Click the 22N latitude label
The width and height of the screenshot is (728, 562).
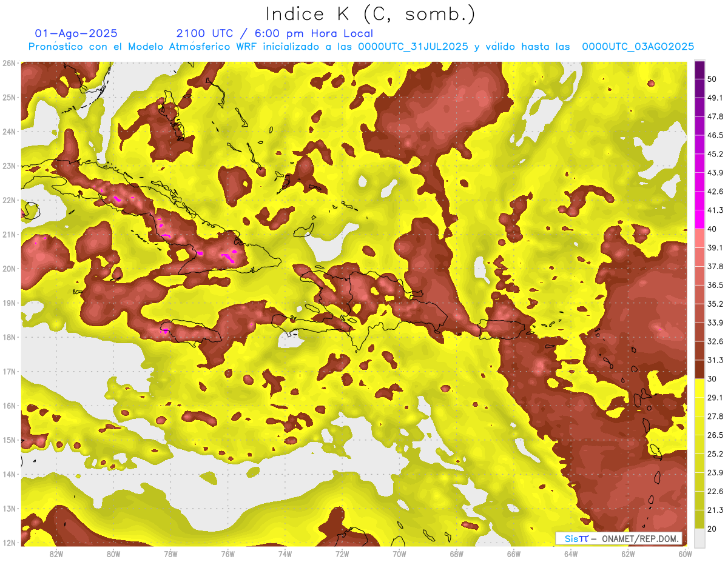[8, 200]
